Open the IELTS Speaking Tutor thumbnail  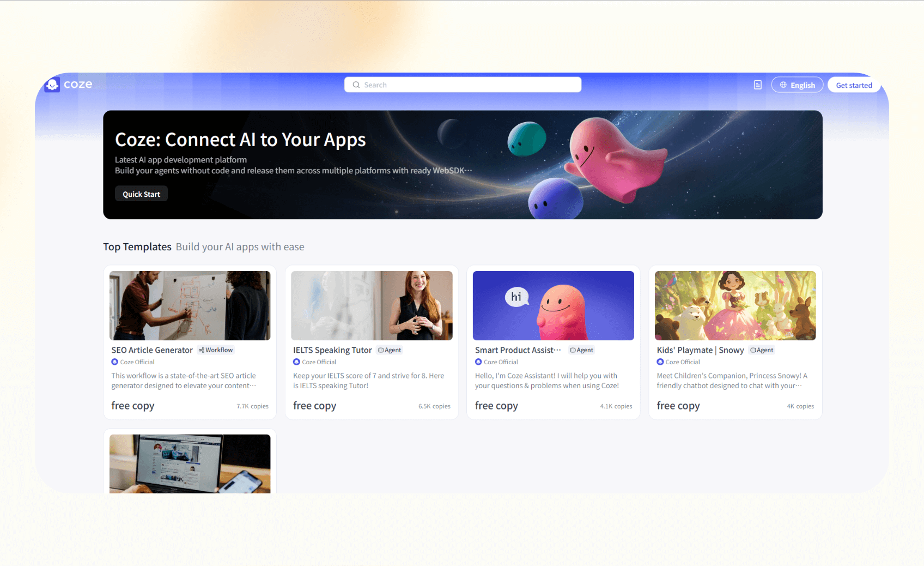coord(372,305)
